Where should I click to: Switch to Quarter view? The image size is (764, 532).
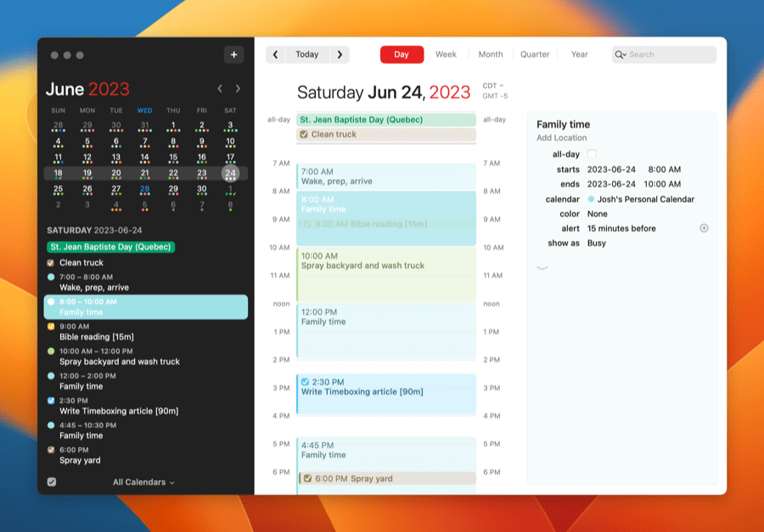(535, 54)
